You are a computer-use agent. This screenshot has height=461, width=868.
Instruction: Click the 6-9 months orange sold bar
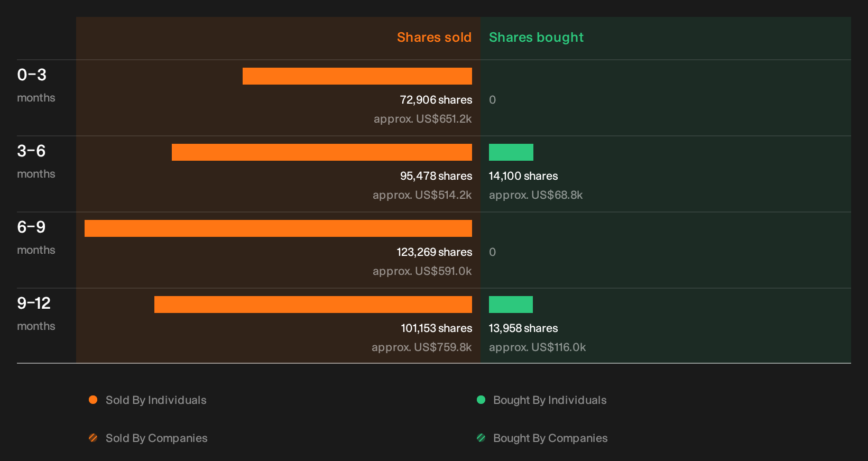(278, 228)
